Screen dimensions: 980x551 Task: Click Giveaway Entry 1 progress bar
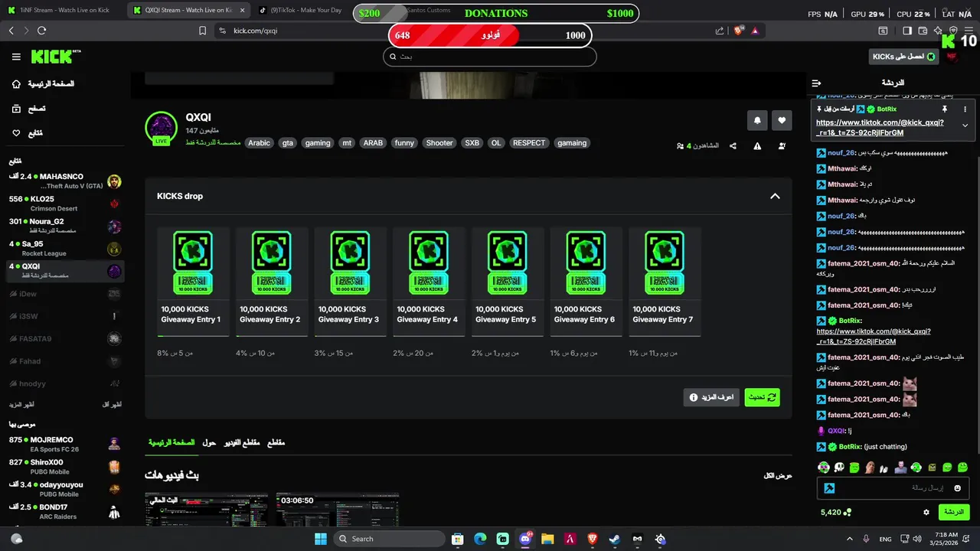click(x=193, y=336)
